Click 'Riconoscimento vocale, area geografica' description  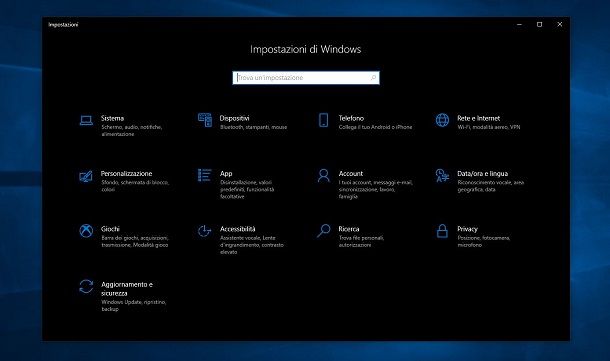point(491,186)
